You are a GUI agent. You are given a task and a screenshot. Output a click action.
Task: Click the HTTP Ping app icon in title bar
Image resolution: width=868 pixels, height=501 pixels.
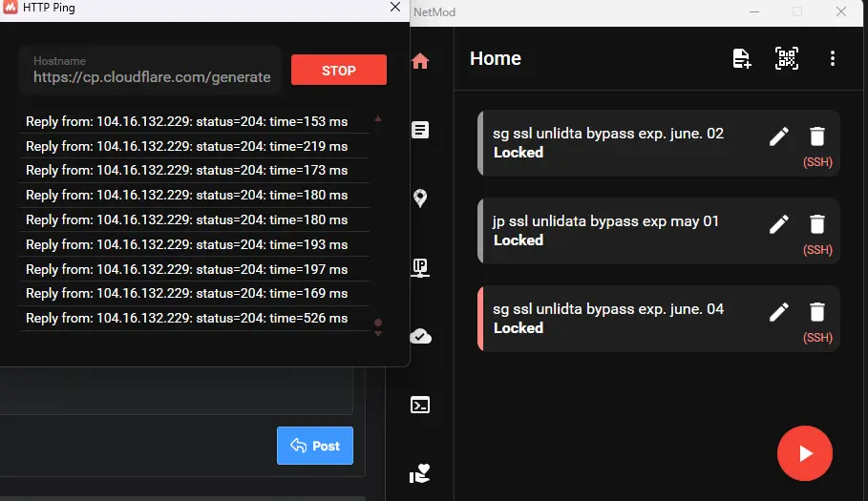click(x=10, y=7)
